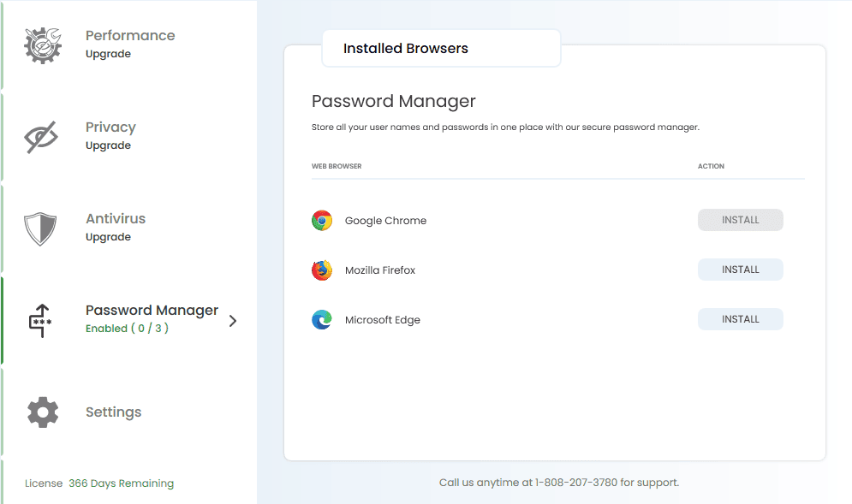Install password manager for Google Chrome

tap(740, 220)
